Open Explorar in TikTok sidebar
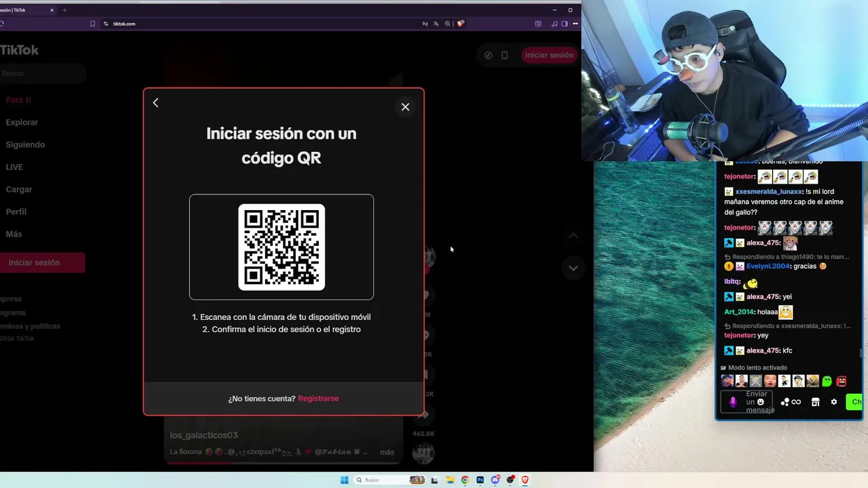The height and width of the screenshot is (488, 868). 22,123
